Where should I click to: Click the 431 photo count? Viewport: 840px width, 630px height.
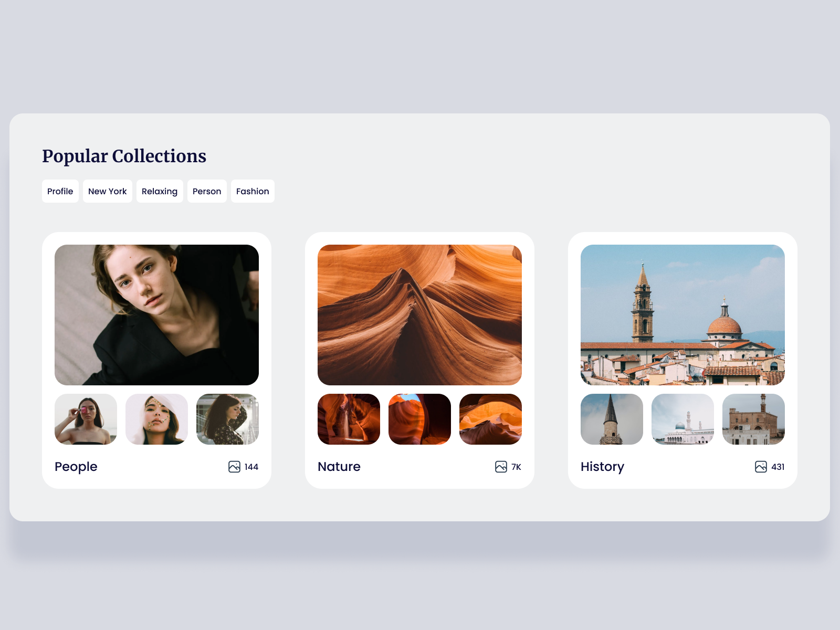[778, 467]
